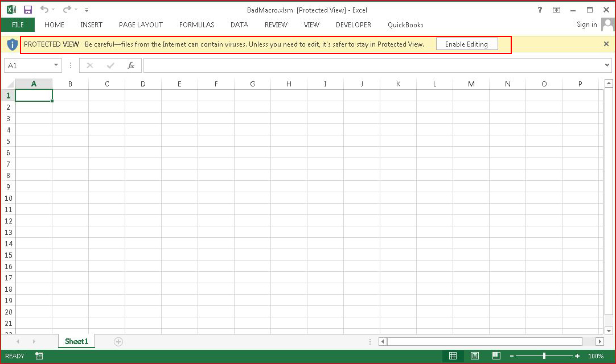Open the Redo history dropdown arrow
The height and width of the screenshot is (364, 616).
[x=76, y=10]
